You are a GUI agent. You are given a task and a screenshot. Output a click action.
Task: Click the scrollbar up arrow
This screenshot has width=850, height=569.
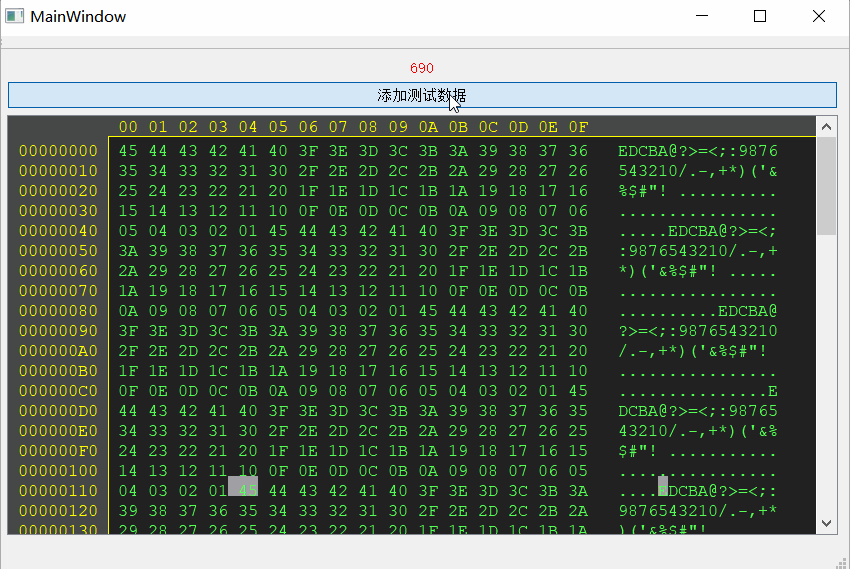[x=826, y=127]
